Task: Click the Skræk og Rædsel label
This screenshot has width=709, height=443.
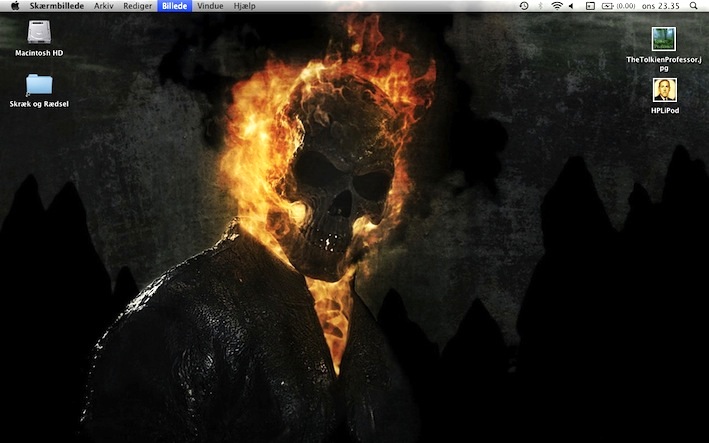Action: pos(39,104)
